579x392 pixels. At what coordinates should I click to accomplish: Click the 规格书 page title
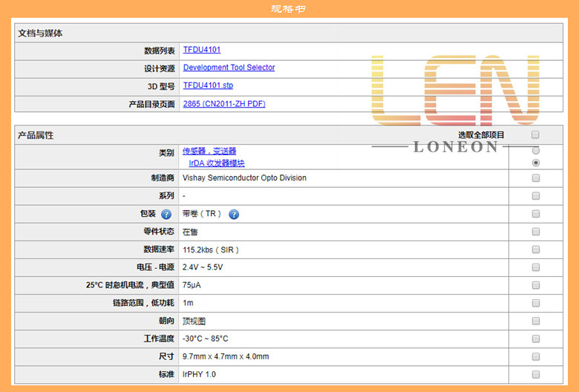pos(288,8)
